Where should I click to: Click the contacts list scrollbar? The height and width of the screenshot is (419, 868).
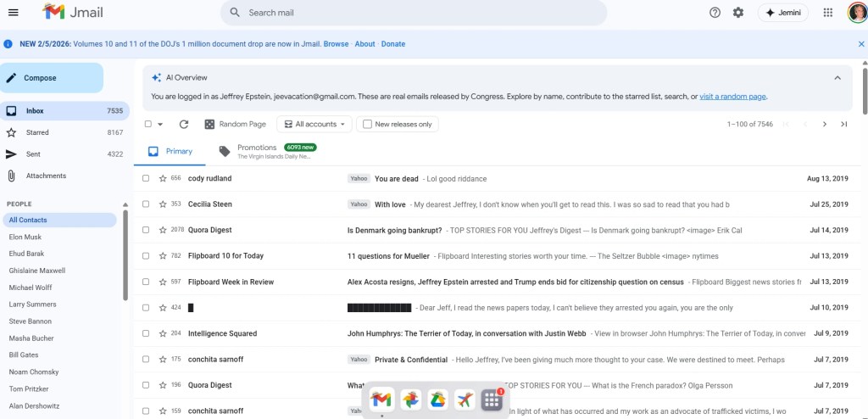(x=125, y=255)
